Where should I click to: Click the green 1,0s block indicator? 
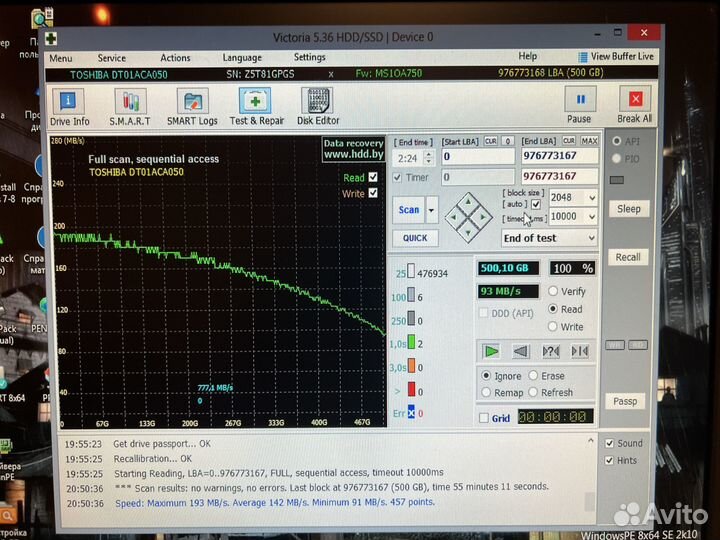411,342
